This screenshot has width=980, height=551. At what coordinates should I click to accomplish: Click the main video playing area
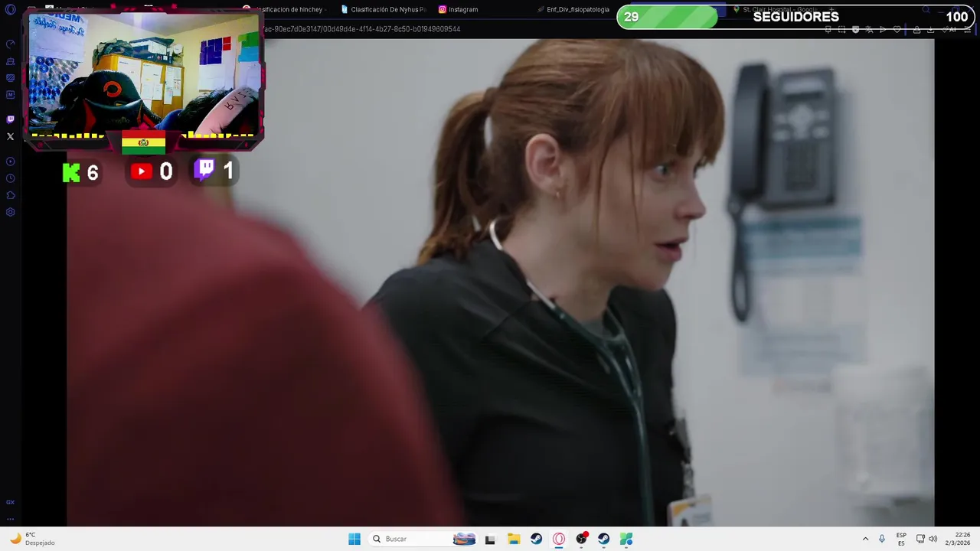(500, 282)
